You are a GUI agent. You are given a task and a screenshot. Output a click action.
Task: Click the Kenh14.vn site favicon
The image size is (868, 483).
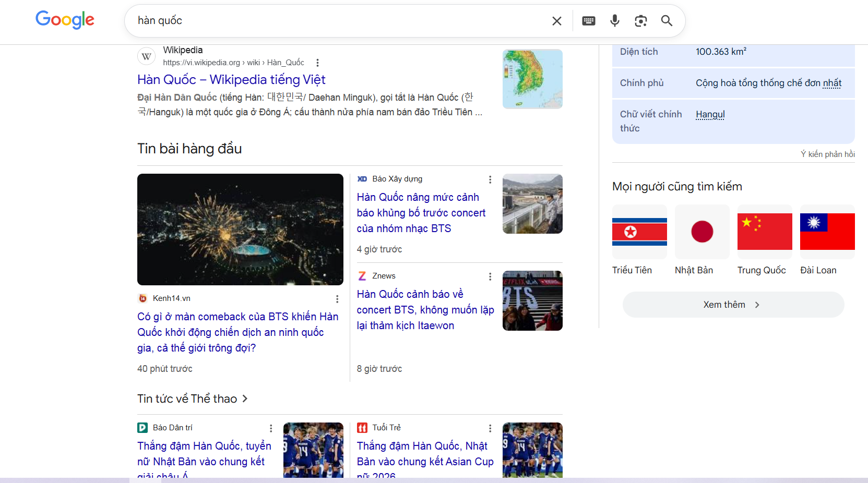point(142,298)
